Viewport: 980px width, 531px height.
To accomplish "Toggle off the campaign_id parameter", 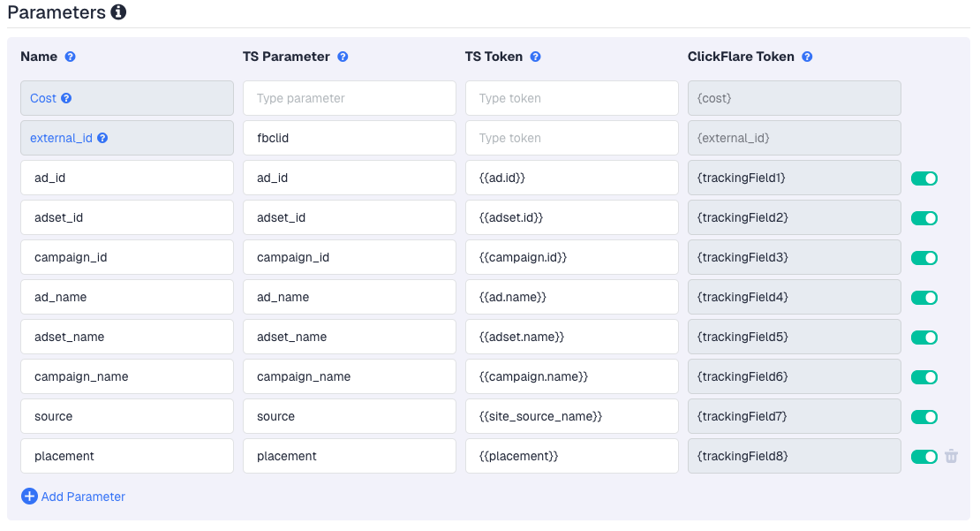I will 923,258.
